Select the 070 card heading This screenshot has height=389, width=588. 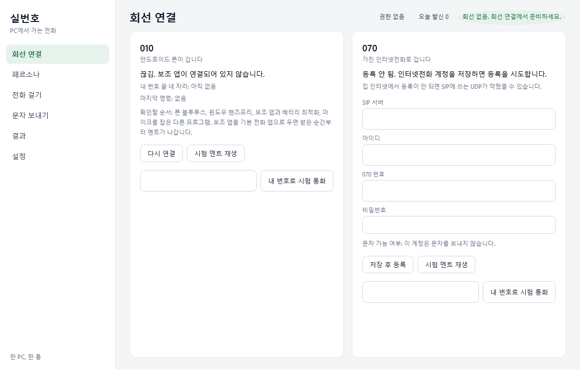tap(370, 48)
